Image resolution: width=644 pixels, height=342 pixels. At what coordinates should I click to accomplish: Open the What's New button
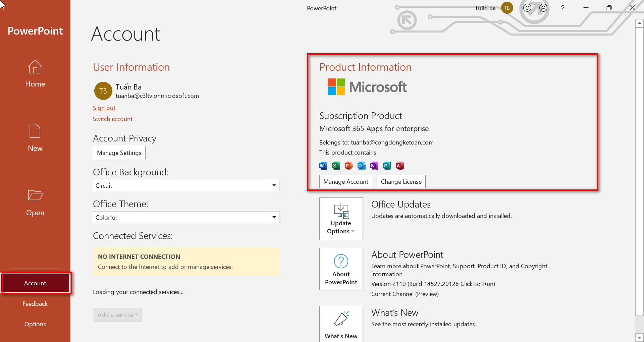coord(341,324)
